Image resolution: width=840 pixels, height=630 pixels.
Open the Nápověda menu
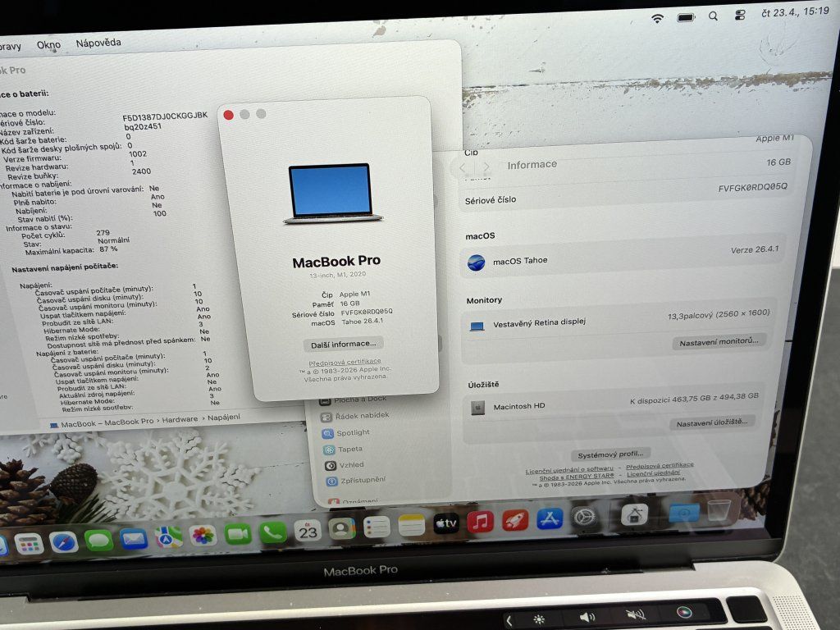point(98,43)
